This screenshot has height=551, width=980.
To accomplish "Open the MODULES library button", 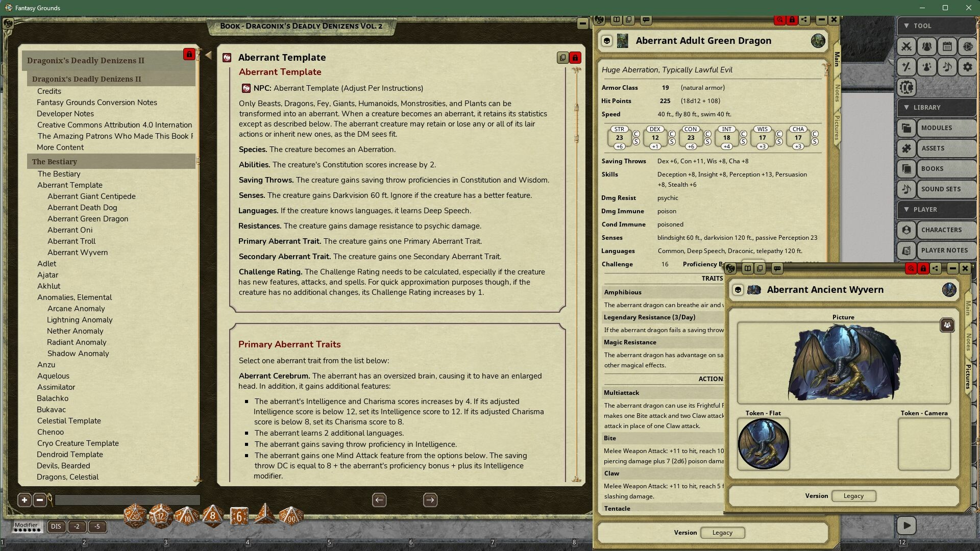I will click(x=946, y=128).
